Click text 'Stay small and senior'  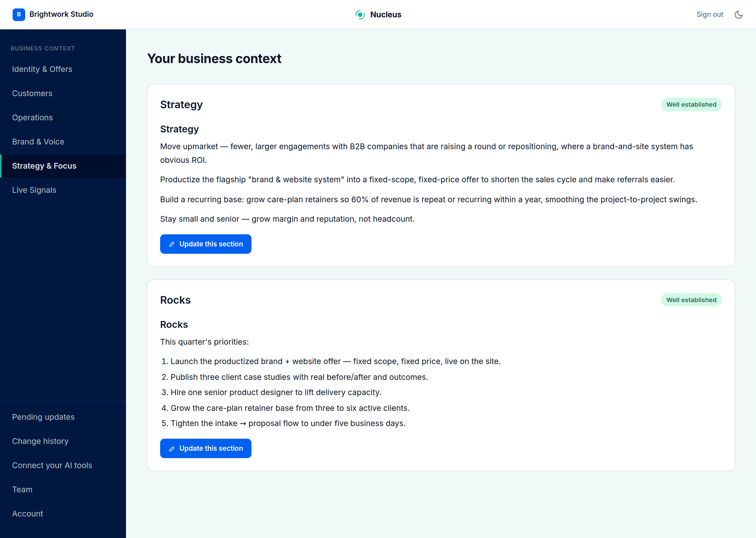click(287, 219)
